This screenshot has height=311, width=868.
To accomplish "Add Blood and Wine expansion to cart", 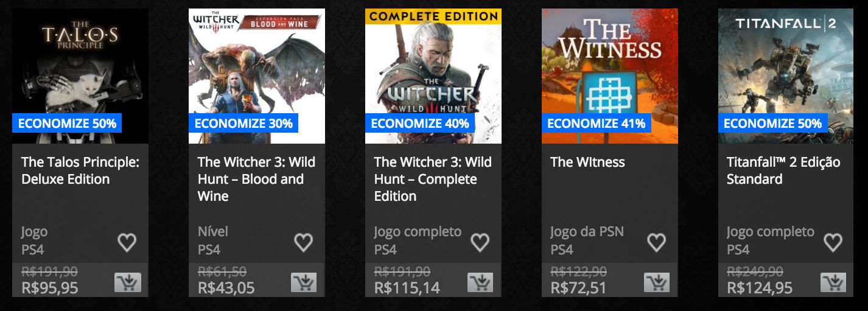I will point(304,282).
